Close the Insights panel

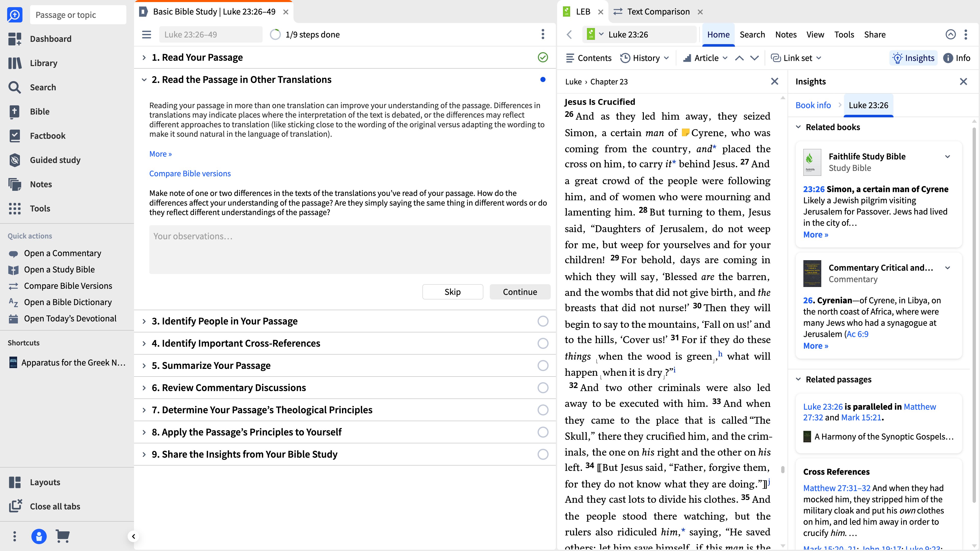963,82
